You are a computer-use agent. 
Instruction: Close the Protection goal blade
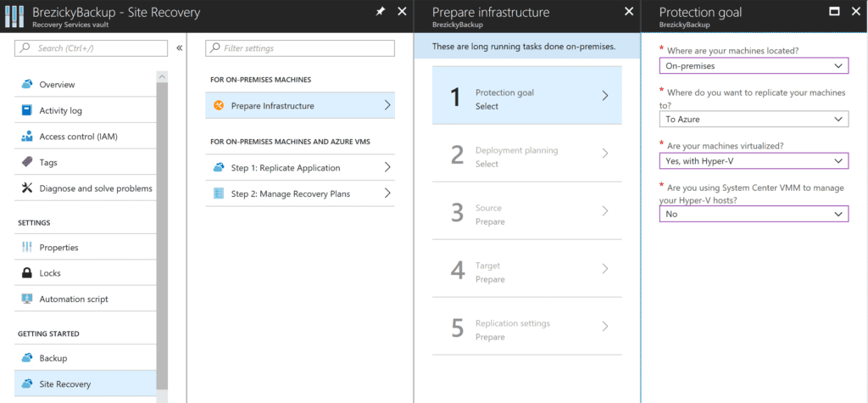coord(856,12)
